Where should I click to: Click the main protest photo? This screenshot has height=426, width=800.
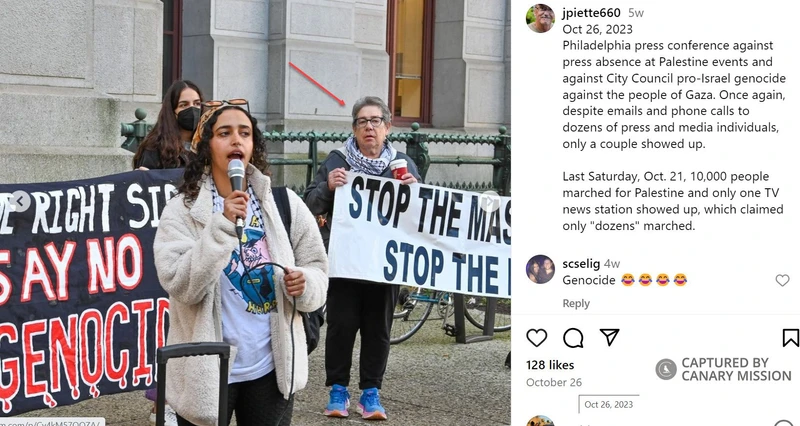pos(255,213)
